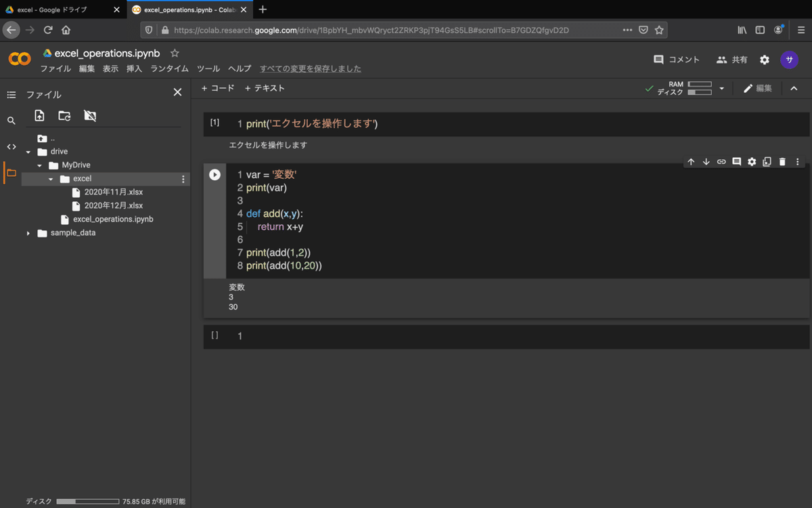Close the Files panel
Viewport: 812px width, 508px height.
coord(177,92)
